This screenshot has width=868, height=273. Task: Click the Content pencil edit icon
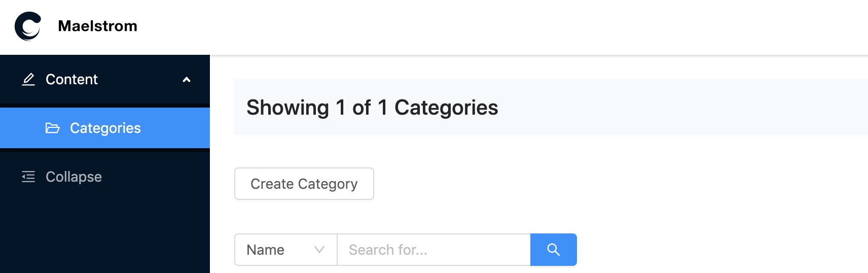pos(28,79)
